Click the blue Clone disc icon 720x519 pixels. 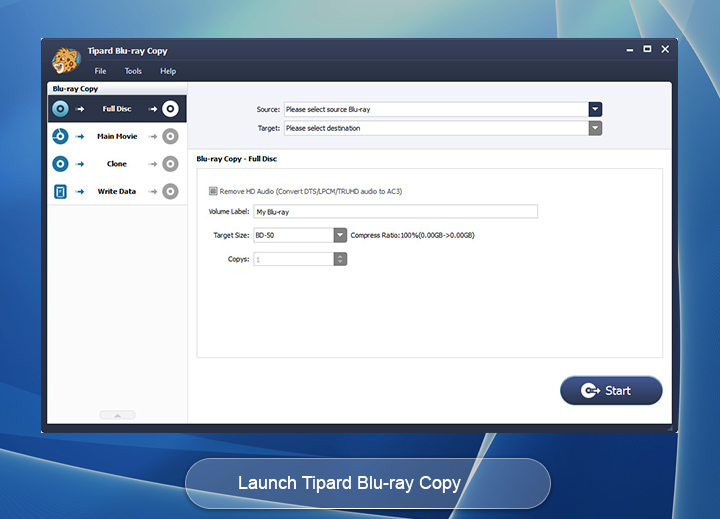[60, 164]
